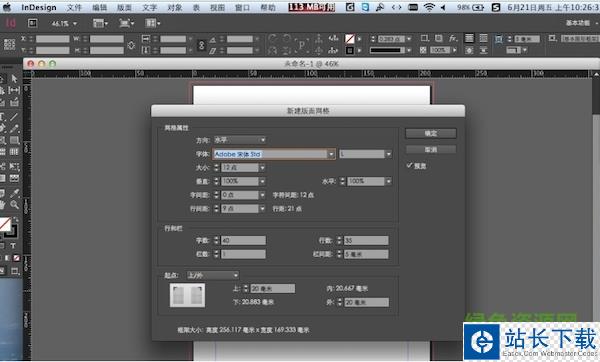Click the 字体 font name input field
600x362 pixels.
pos(270,154)
